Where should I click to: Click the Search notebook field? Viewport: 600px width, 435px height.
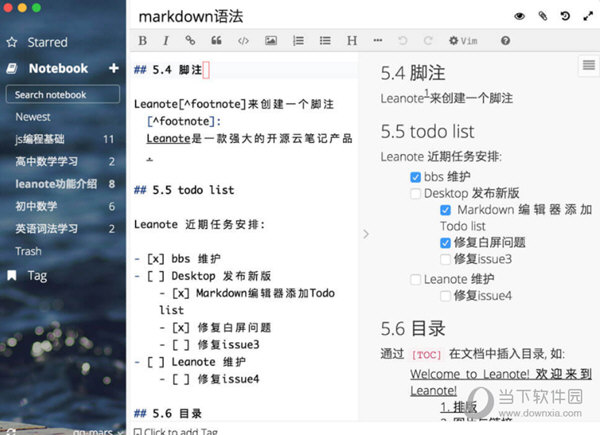[63, 94]
